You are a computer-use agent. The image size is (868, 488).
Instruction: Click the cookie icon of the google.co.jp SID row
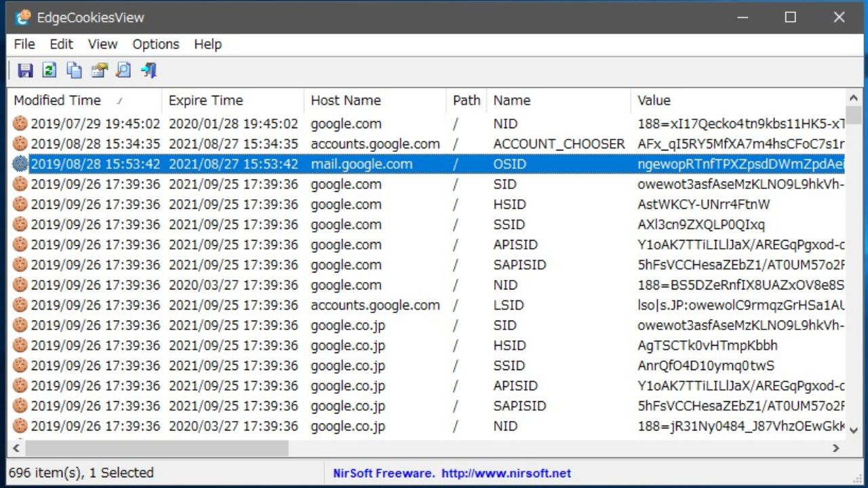click(20, 325)
